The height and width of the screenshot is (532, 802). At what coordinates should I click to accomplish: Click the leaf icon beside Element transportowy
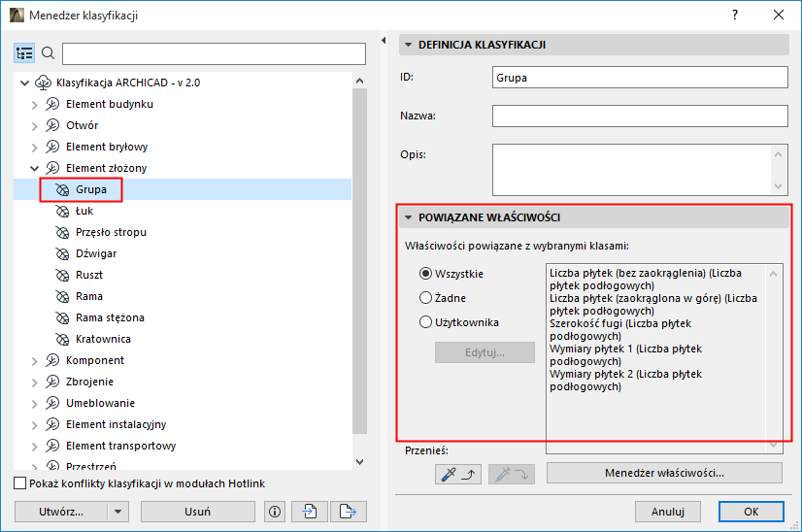(x=52, y=446)
